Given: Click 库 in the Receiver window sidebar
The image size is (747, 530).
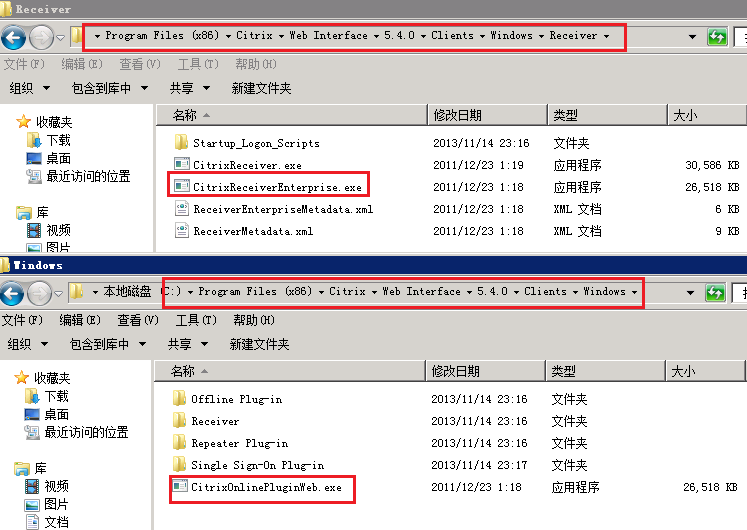Looking at the screenshot, I should click(x=42, y=212).
